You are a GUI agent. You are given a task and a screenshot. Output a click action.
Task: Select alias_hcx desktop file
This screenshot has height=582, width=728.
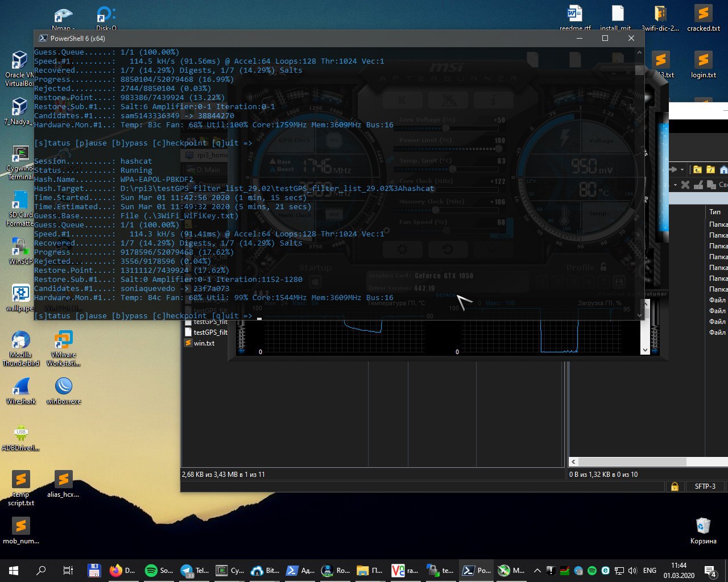(x=63, y=484)
